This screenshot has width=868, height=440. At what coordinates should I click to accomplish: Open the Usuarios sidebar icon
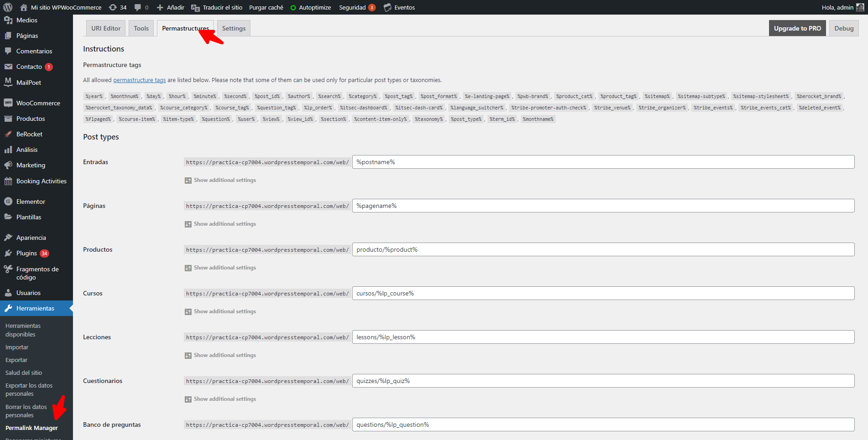point(8,293)
